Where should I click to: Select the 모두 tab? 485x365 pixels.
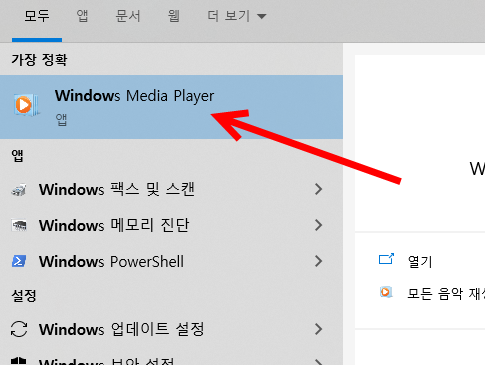point(37,16)
